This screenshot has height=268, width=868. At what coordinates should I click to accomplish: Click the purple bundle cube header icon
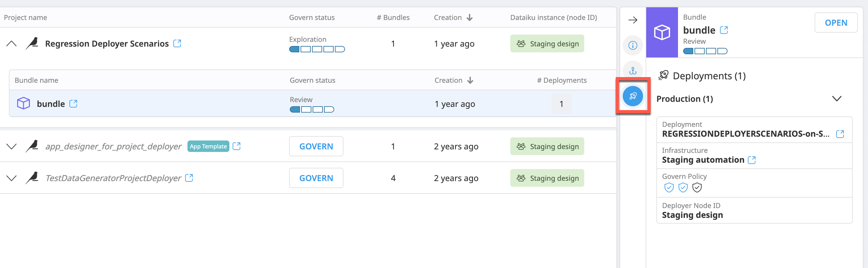coord(662,32)
